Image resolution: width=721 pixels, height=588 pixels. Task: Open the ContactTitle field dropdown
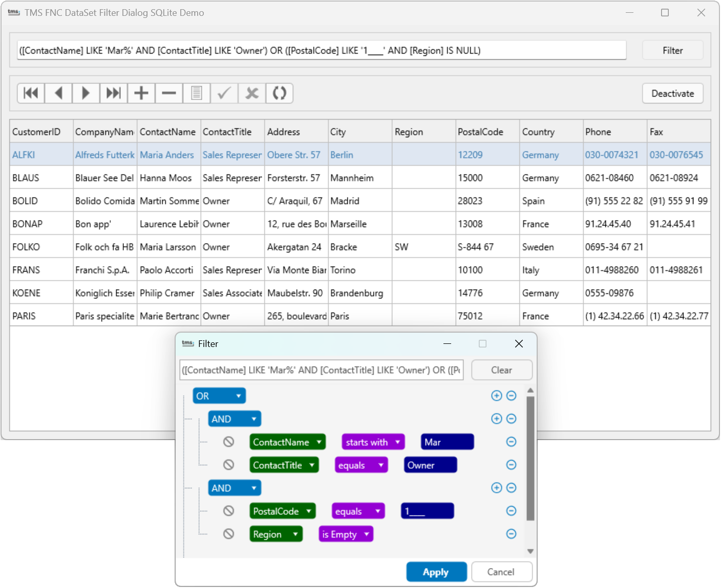coord(284,465)
